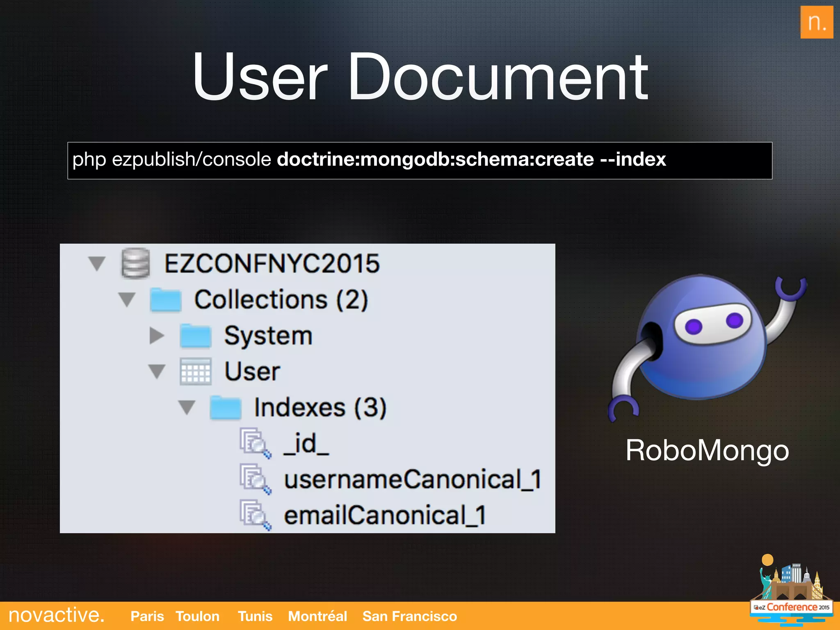Click the San Francisco footer text
The image size is (840, 630).
pyautogui.click(x=409, y=616)
